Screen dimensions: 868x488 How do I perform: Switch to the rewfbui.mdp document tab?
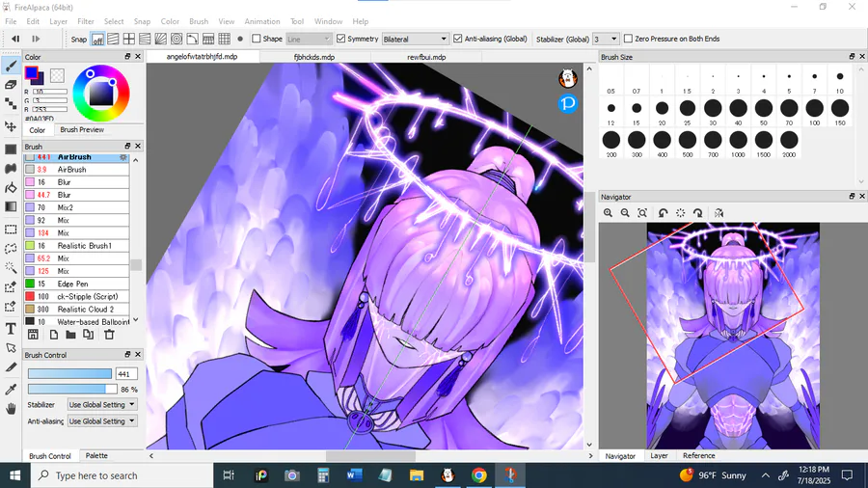[426, 57]
